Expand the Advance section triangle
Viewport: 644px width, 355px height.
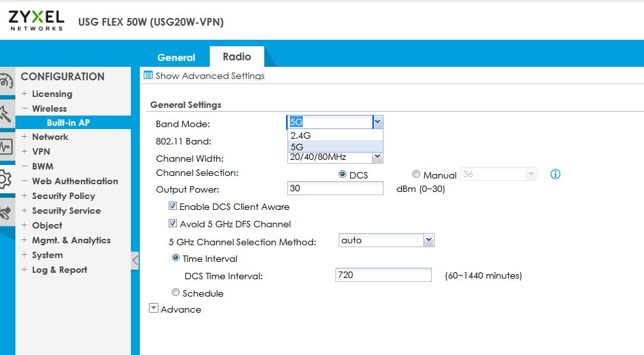point(153,309)
